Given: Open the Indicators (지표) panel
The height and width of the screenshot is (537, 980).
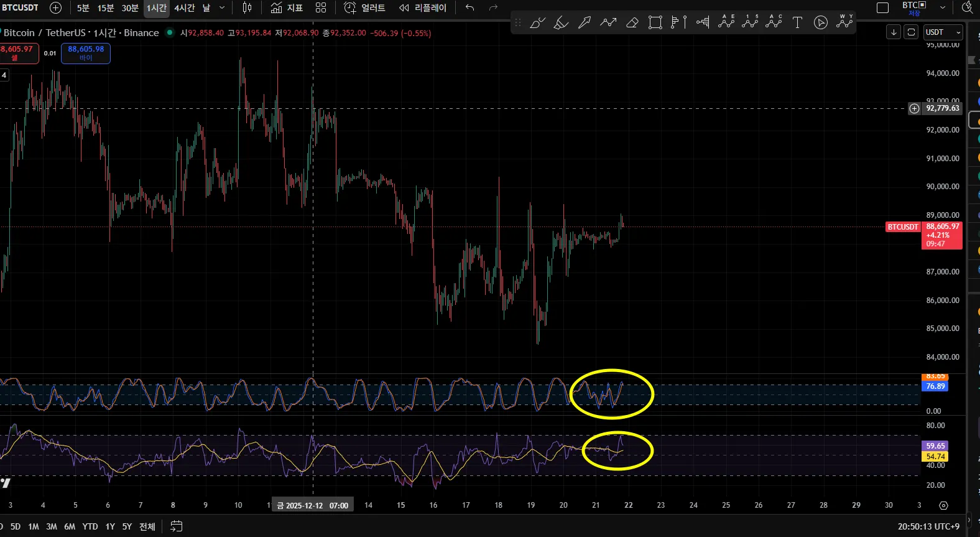Looking at the screenshot, I should coord(287,8).
